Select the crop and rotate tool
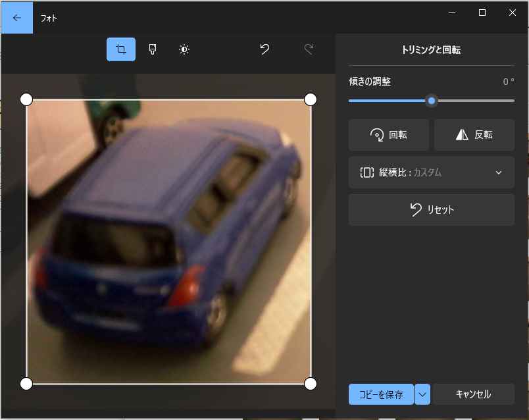 [x=121, y=49]
